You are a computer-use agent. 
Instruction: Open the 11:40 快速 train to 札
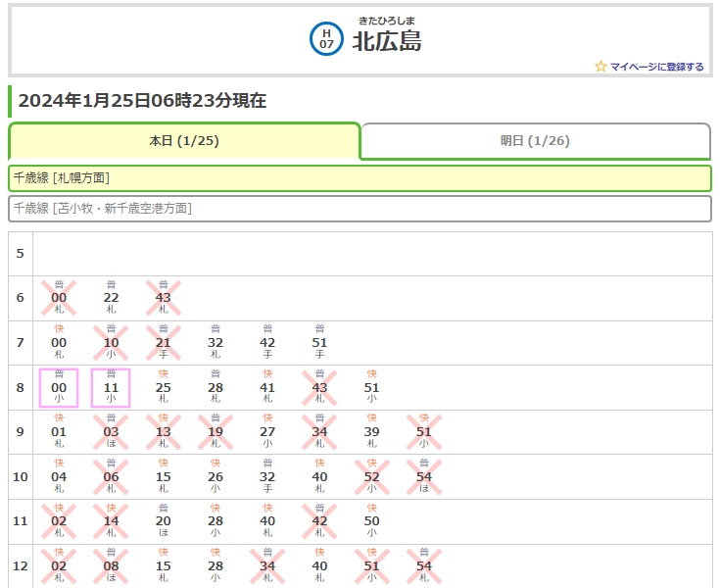point(267,520)
